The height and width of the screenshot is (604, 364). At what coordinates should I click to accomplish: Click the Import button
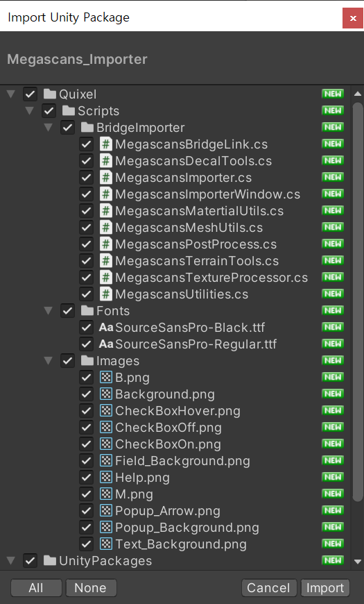click(x=325, y=588)
